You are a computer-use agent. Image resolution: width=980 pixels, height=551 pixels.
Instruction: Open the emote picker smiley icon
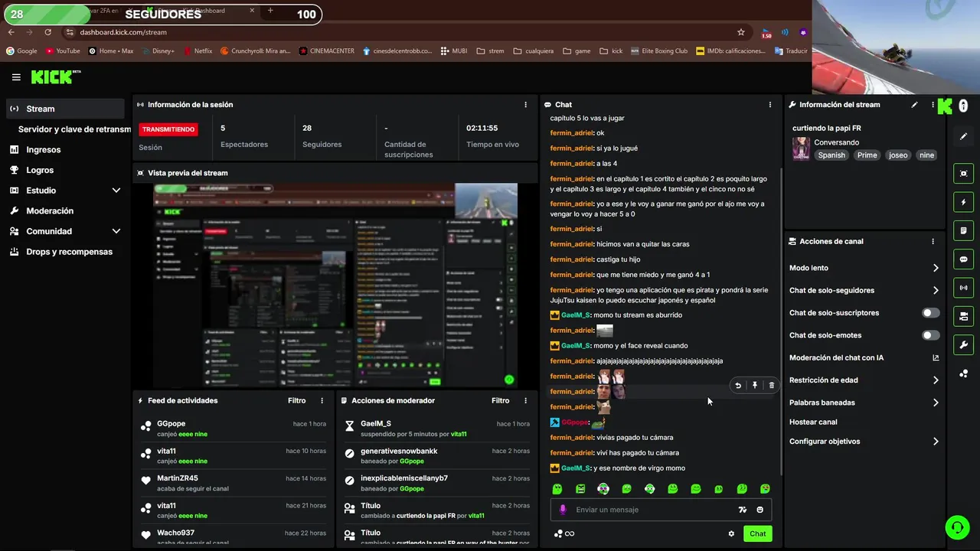tap(759, 510)
